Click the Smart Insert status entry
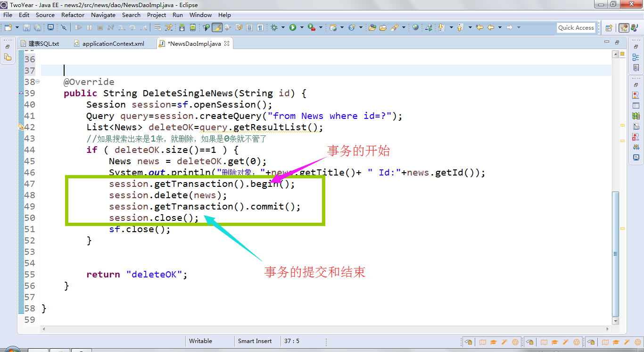 [x=255, y=341]
